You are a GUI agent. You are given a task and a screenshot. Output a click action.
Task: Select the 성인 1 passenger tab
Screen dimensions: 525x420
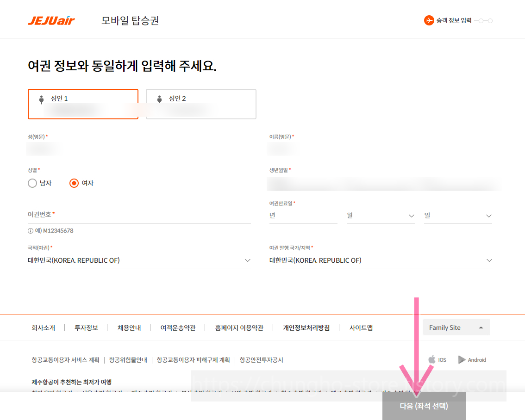tap(83, 104)
